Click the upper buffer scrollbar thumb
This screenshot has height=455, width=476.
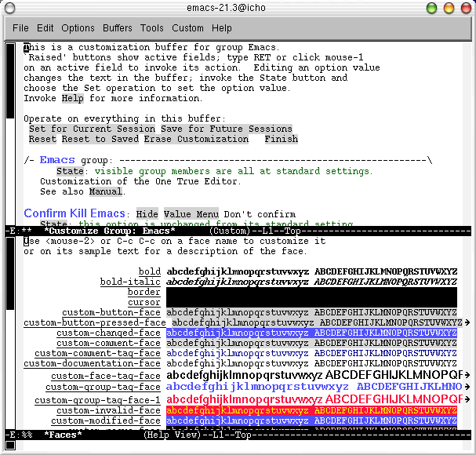10,81
